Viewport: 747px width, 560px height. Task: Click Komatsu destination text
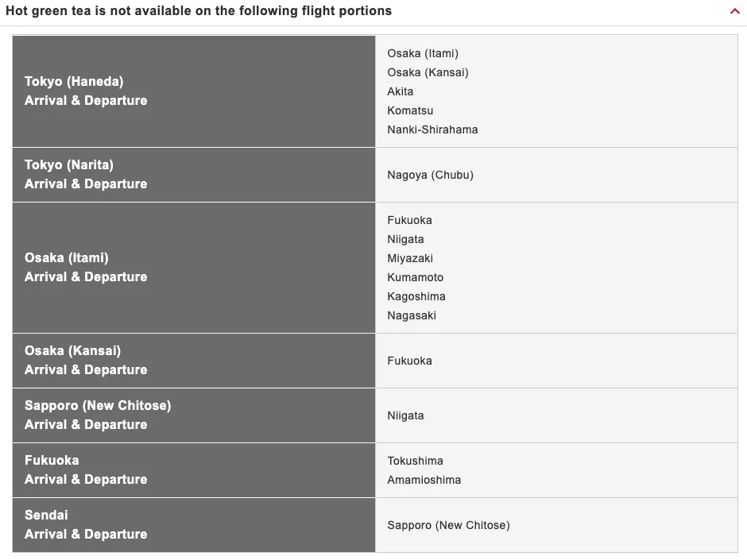(410, 110)
